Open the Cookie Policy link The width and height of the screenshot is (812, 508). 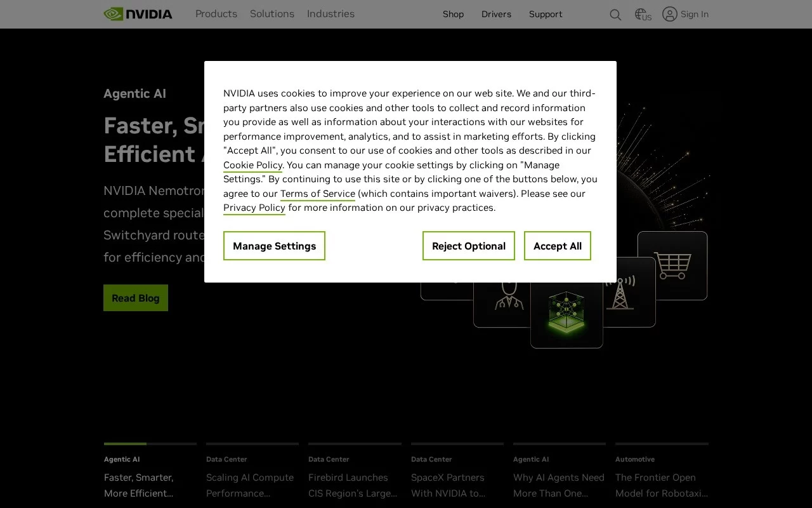pos(252,165)
